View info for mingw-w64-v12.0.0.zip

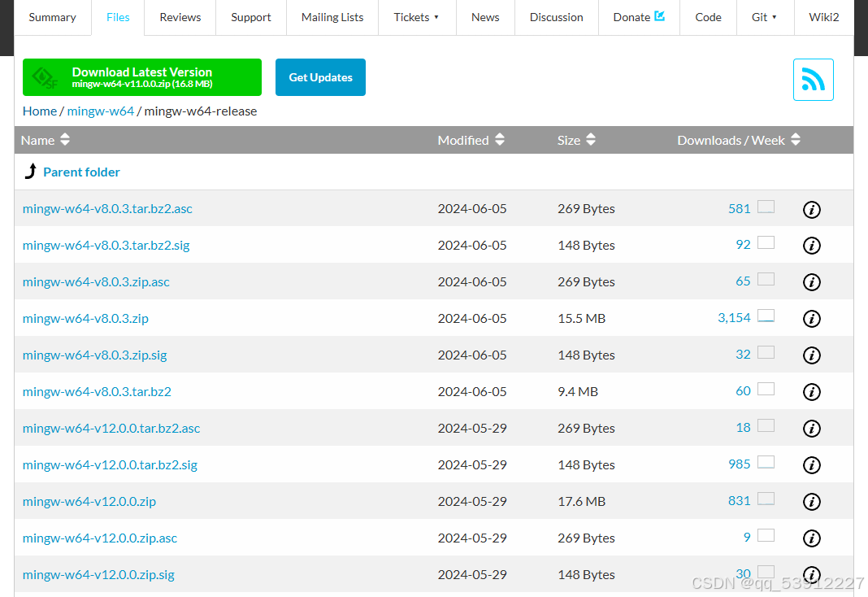812,501
